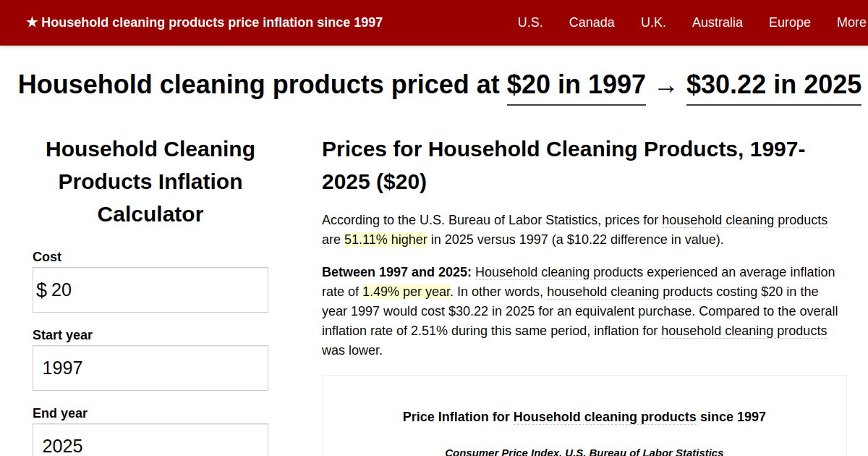Click the End year input field
Image resolution: width=868 pixels, height=456 pixels.
coord(150,443)
